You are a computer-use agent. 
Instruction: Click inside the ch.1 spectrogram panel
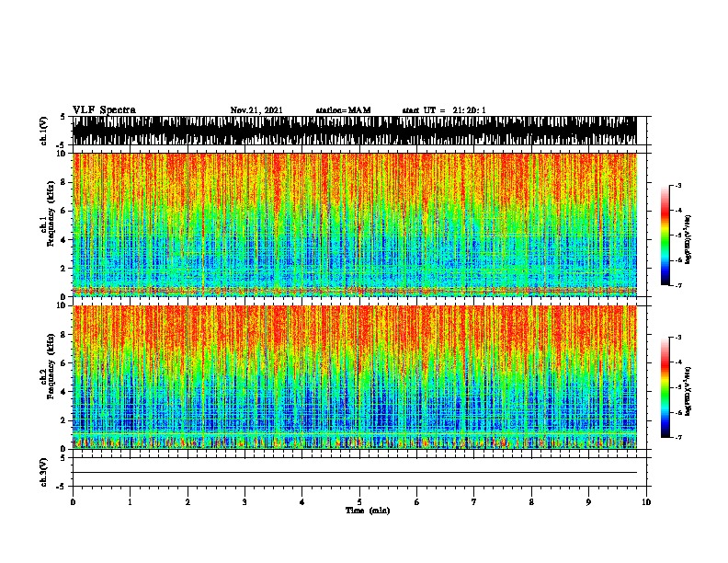pos(355,224)
